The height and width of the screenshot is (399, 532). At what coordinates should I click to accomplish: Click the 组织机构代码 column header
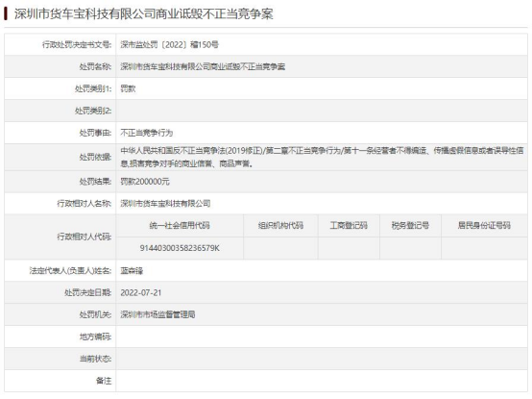click(x=280, y=226)
